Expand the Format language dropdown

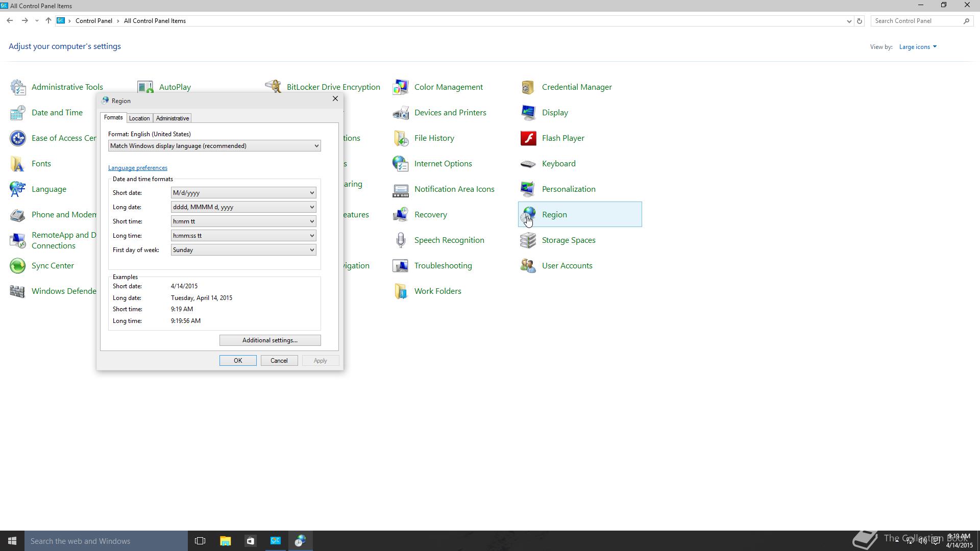(x=214, y=146)
